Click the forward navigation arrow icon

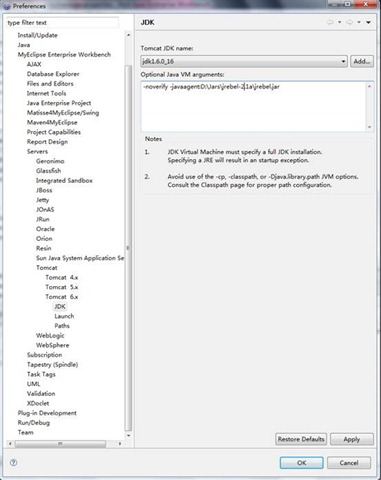click(349, 22)
